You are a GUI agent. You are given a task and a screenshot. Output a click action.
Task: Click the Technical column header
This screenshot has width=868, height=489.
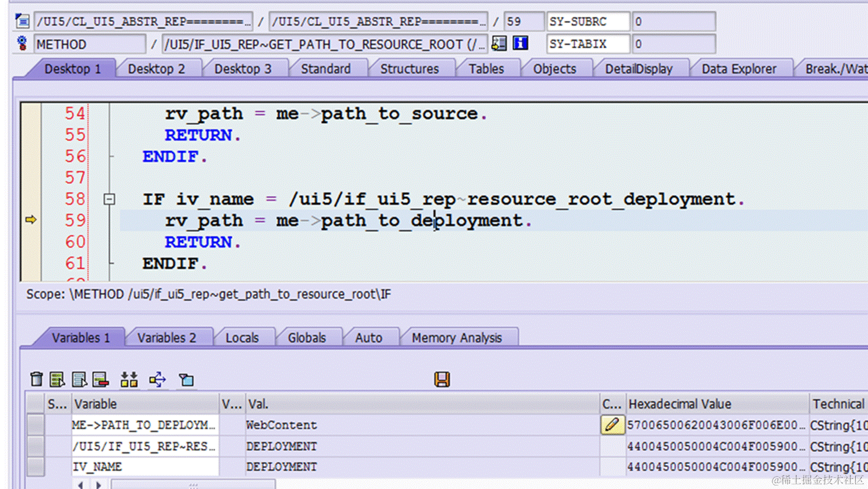(839, 404)
